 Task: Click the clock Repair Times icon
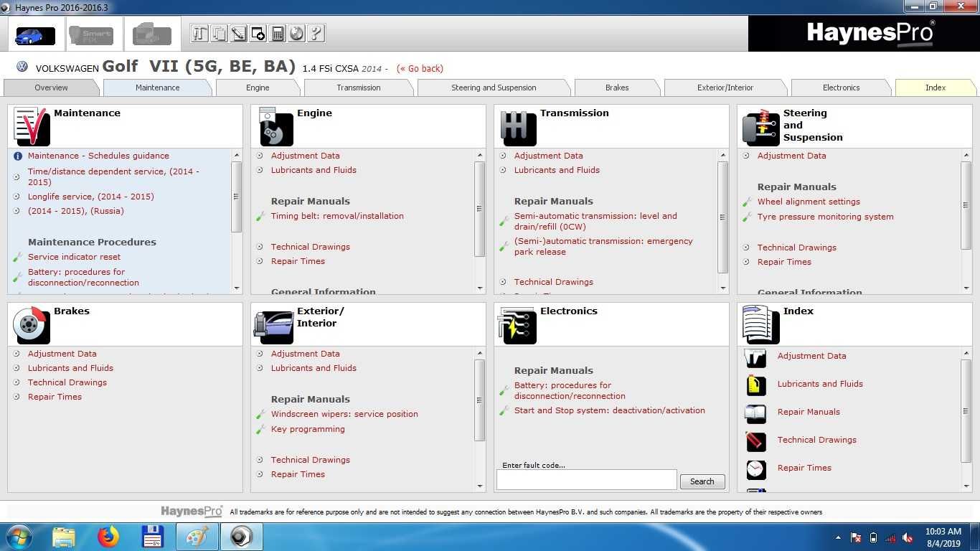(x=755, y=468)
